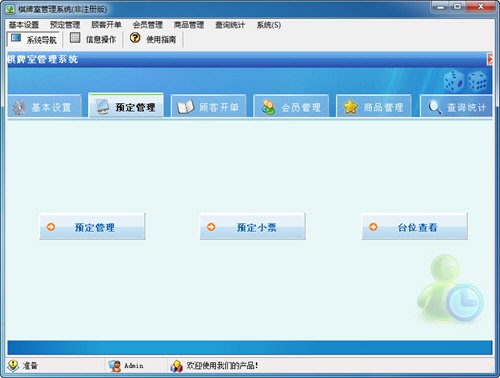The image size is (500, 378).
Task: Click the 准备 status text
Action: click(x=30, y=366)
